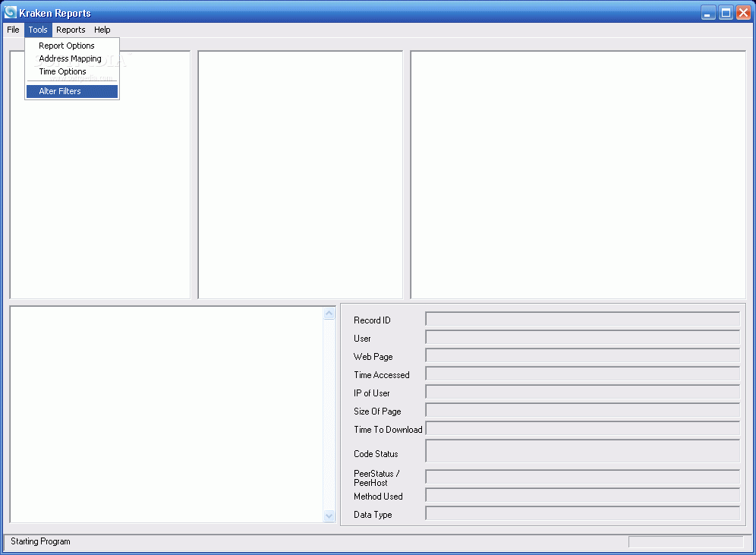Click the Kraken Reports title bar icon
This screenshot has height=555, width=756.
[x=10, y=13]
